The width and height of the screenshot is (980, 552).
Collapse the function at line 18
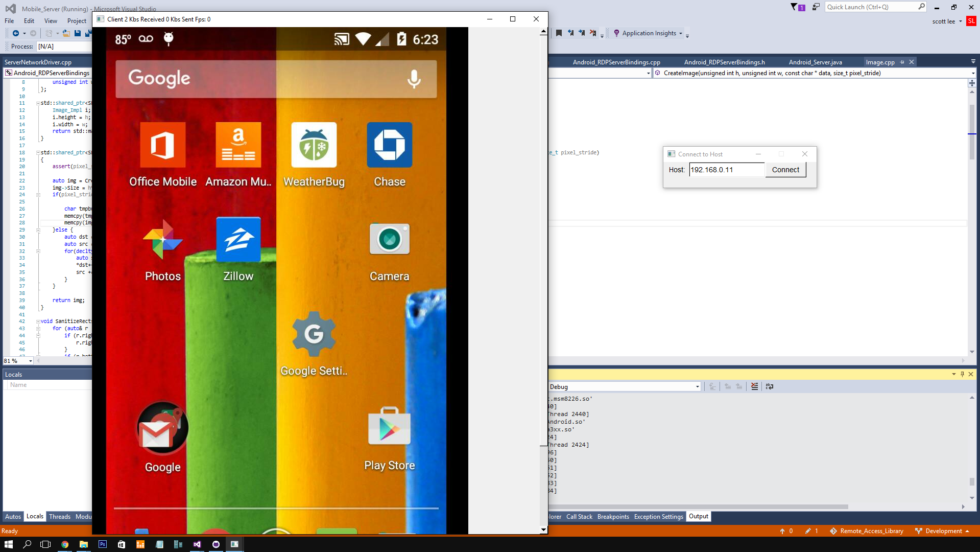coord(38,153)
